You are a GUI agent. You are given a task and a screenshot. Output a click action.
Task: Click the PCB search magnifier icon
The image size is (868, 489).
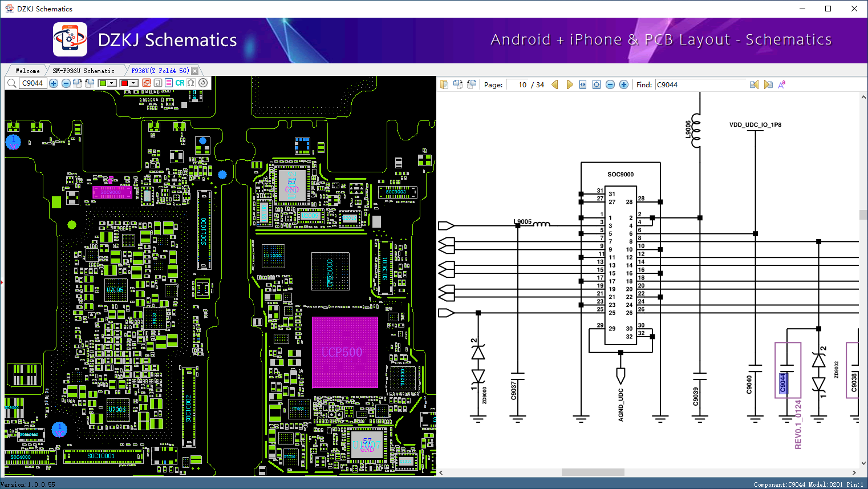click(11, 83)
